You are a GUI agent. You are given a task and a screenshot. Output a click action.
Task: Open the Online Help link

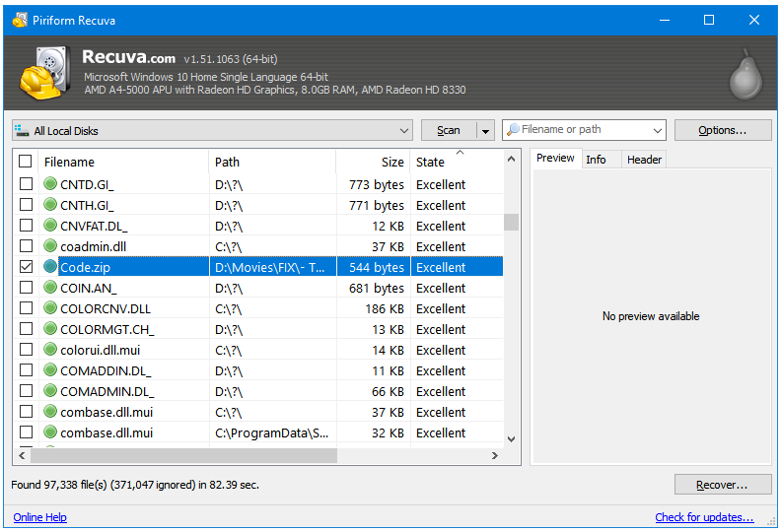tap(39, 517)
